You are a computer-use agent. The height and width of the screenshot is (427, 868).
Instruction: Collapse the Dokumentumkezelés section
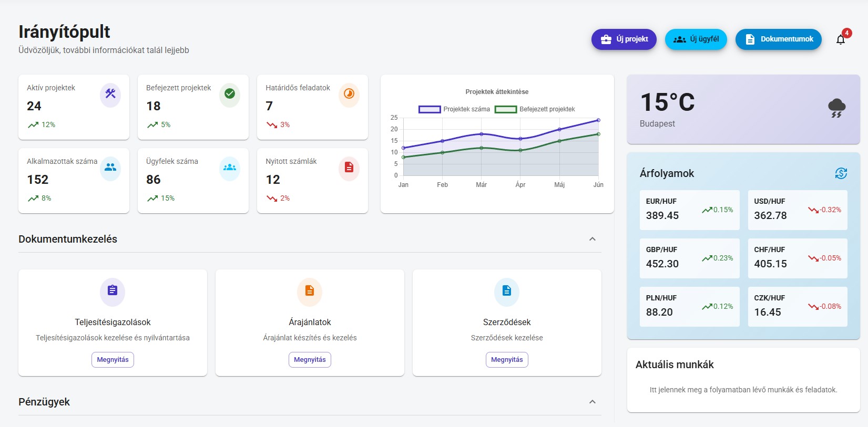[x=593, y=239]
